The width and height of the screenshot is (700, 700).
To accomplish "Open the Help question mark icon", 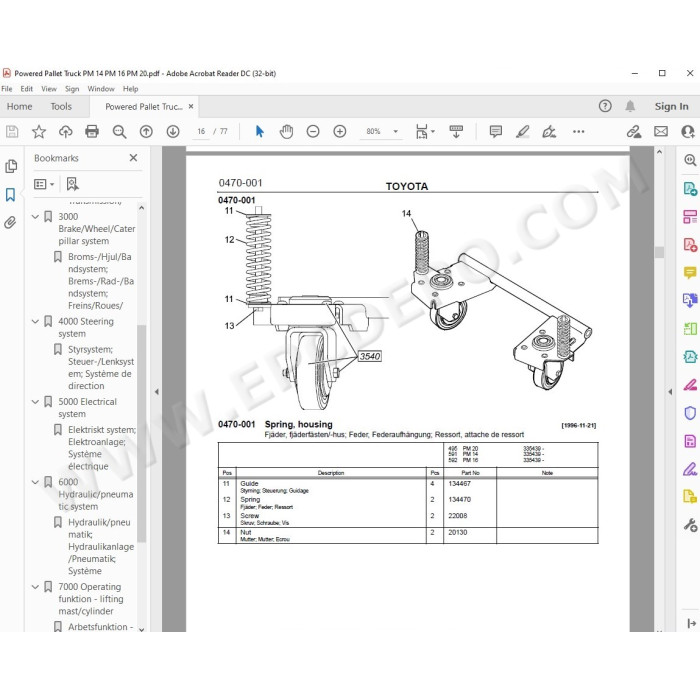I will (605, 106).
